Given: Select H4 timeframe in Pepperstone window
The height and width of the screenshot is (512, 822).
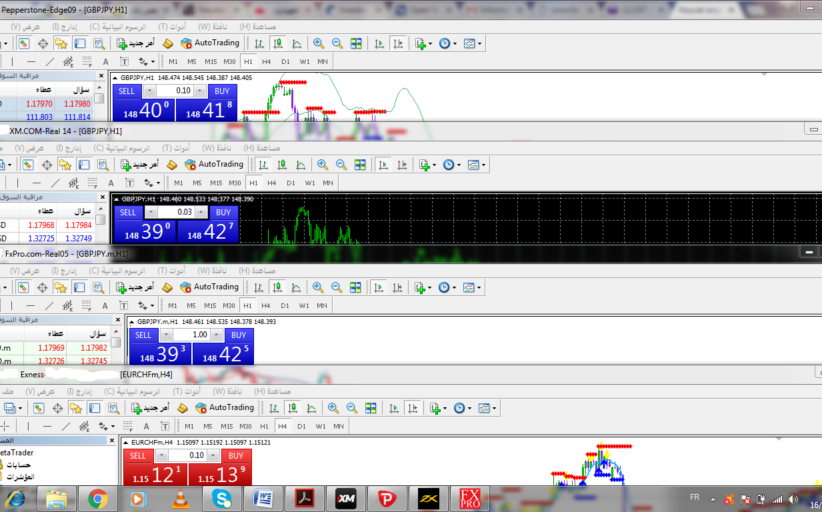Looking at the screenshot, I should [265, 61].
